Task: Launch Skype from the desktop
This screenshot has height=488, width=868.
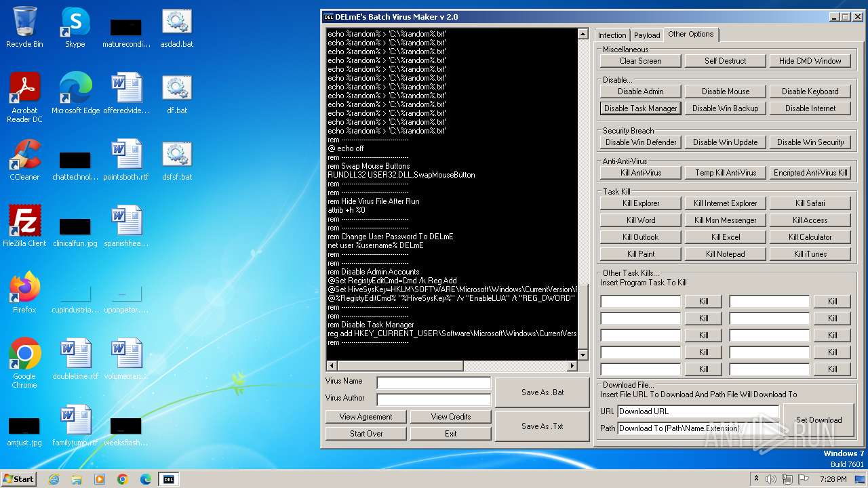Action: click(x=75, y=28)
